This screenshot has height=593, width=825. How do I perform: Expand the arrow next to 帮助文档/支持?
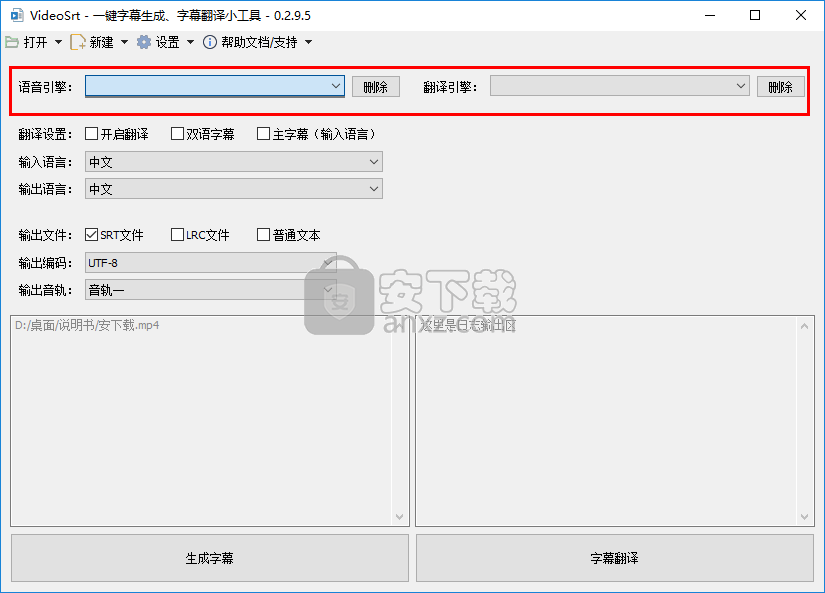[309, 42]
